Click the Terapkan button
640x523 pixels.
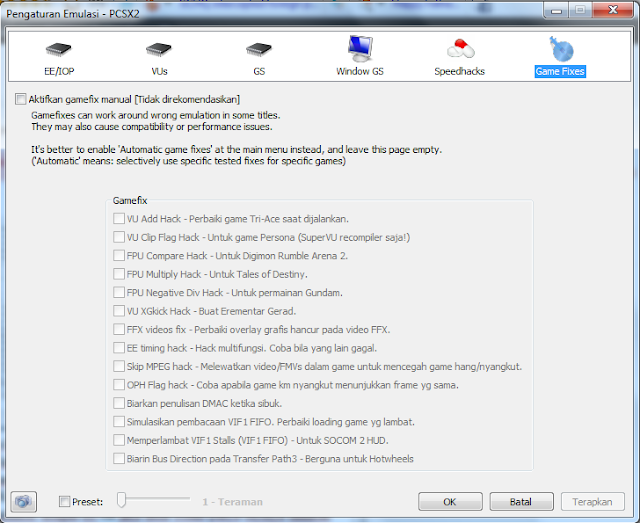[593, 501]
